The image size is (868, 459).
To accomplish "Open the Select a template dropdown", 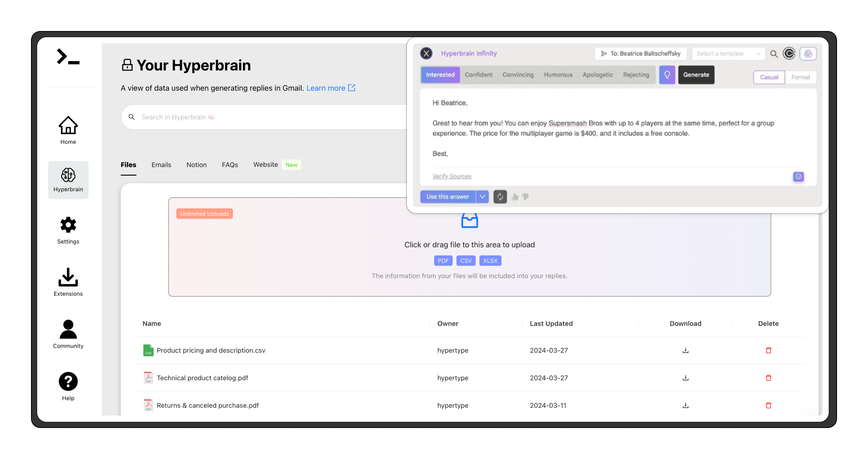I will coord(728,53).
